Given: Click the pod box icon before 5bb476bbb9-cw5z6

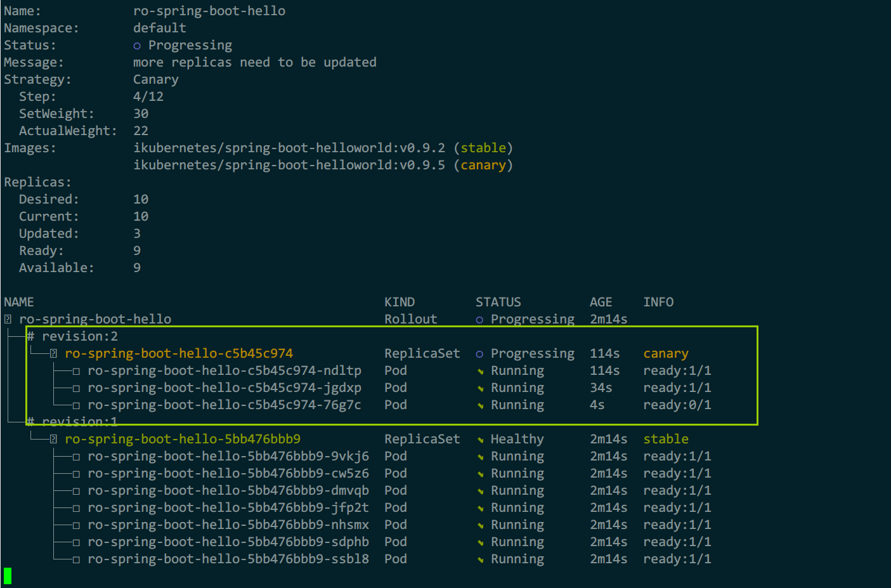Looking at the screenshot, I should tap(76, 474).
